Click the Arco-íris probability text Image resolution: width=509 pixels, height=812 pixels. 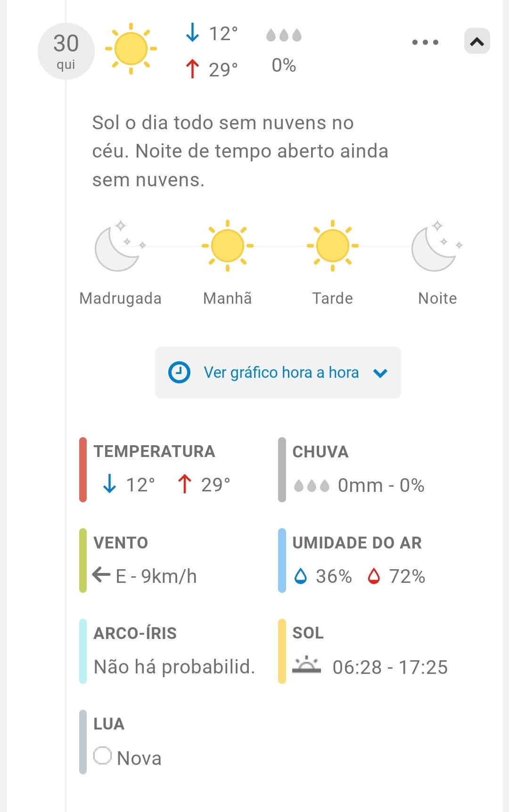174,667
